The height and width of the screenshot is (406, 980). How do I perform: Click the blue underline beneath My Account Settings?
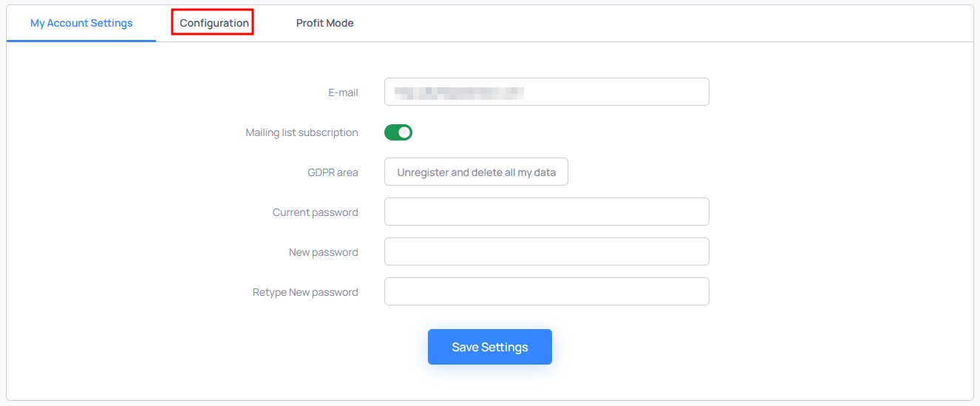pos(81,41)
